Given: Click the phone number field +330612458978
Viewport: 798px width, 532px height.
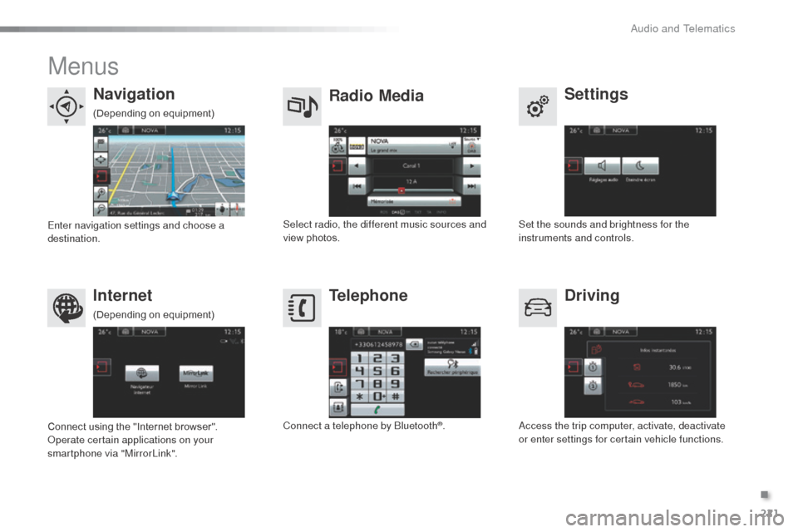Looking at the screenshot, I should [x=378, y=345].
